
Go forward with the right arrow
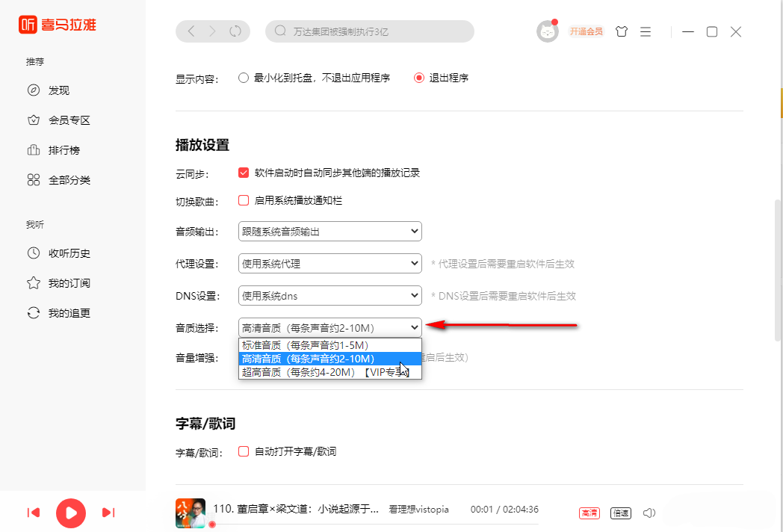(212, 31)
